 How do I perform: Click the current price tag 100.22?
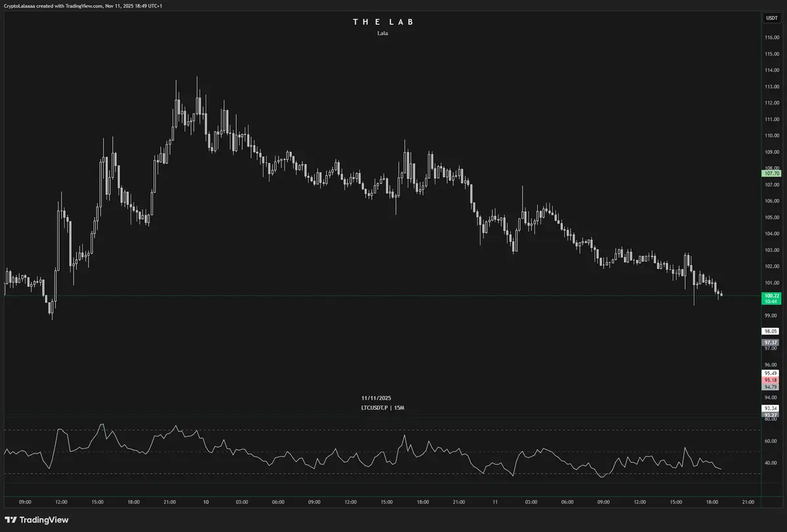[x=772, y=296]
